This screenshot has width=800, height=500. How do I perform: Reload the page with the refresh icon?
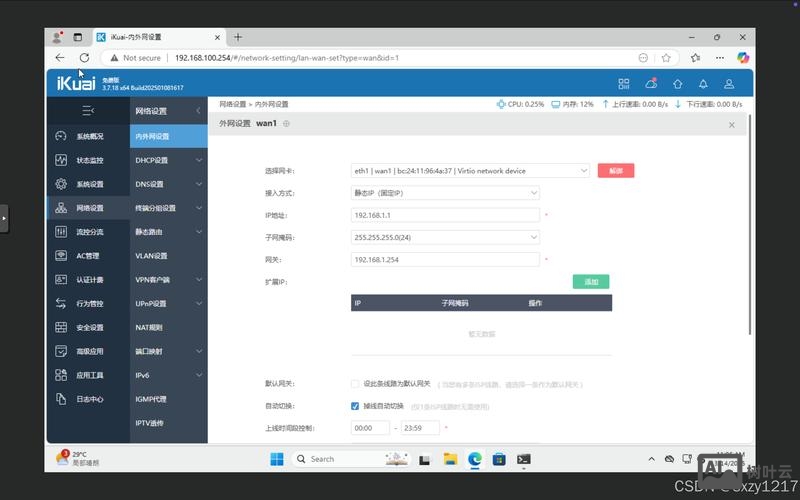pos(84,58)
